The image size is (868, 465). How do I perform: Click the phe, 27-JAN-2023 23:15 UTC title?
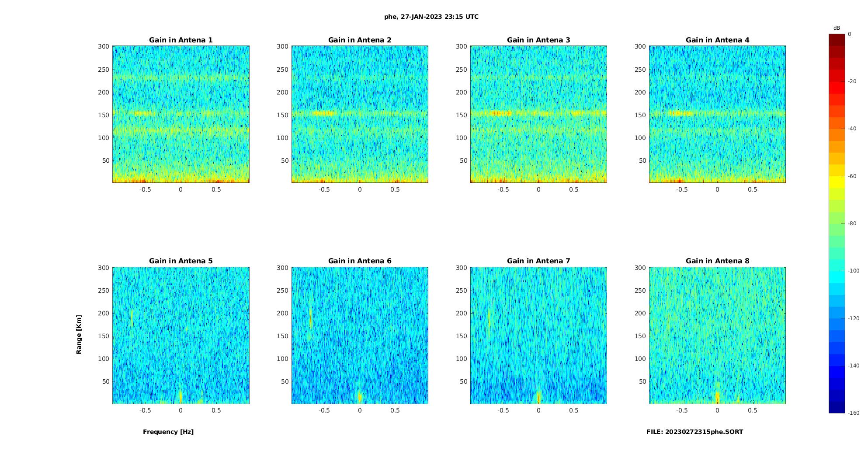click(431, 17)
